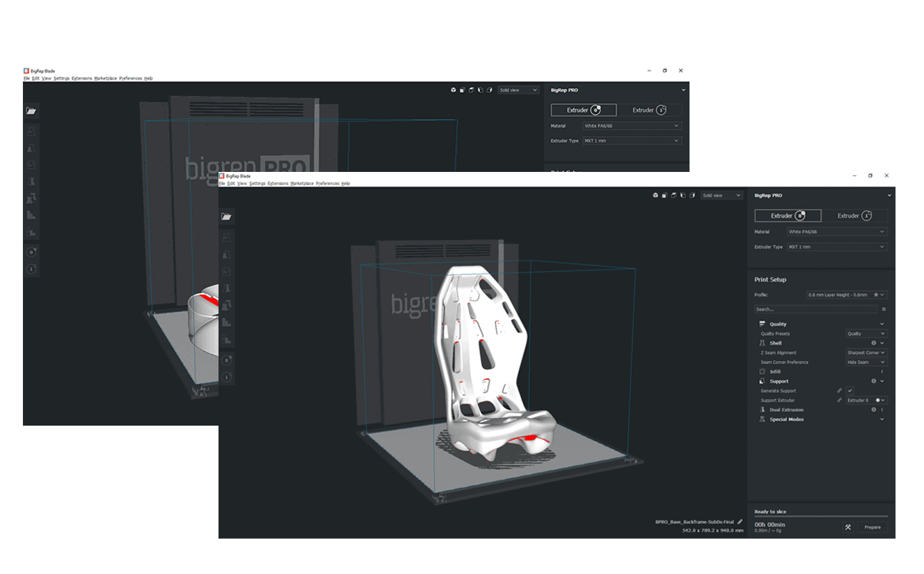This screenshot has width=924, height=574.
Task: Open File menu in front window
Action: 222,184
